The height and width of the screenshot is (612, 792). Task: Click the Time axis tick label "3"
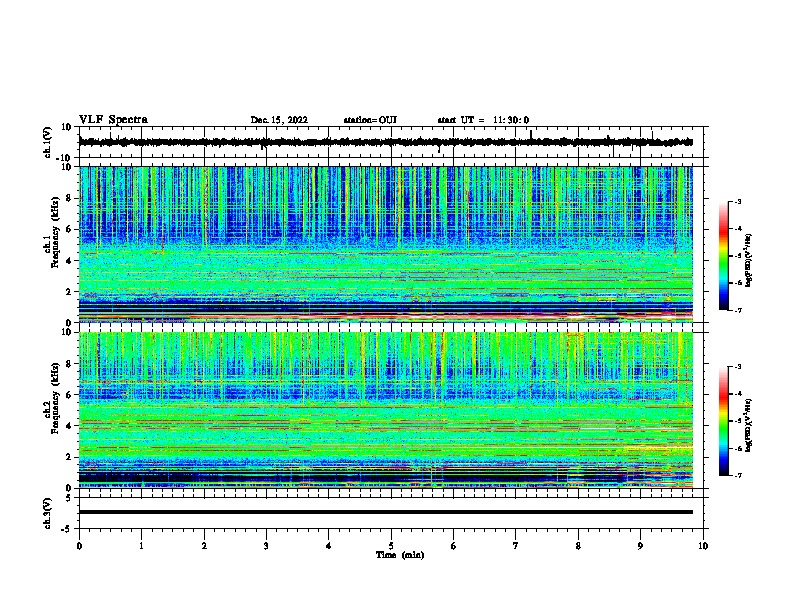pyautogui.click(x=266, y=545)
